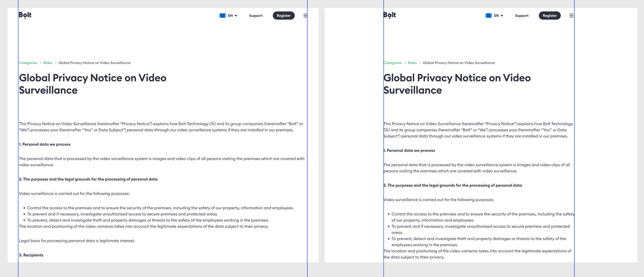644x277 pixels.
Task: Follow the Rides breadcrumb link in the left page
Action: coord(48,63)
